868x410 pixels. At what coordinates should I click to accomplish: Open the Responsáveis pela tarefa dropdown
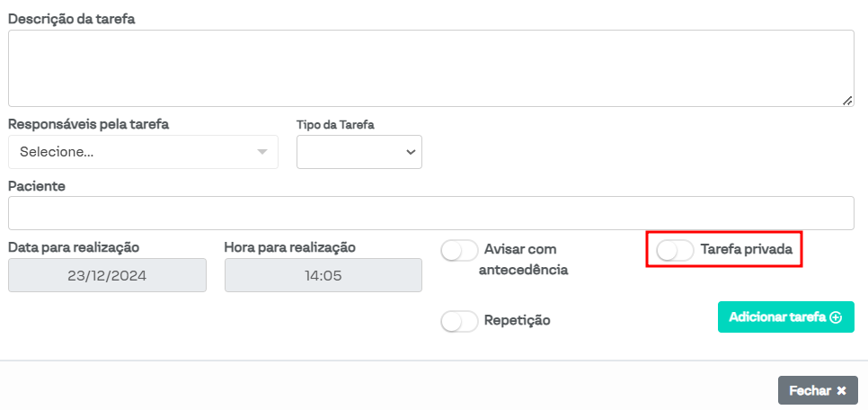tap(143, 152)
